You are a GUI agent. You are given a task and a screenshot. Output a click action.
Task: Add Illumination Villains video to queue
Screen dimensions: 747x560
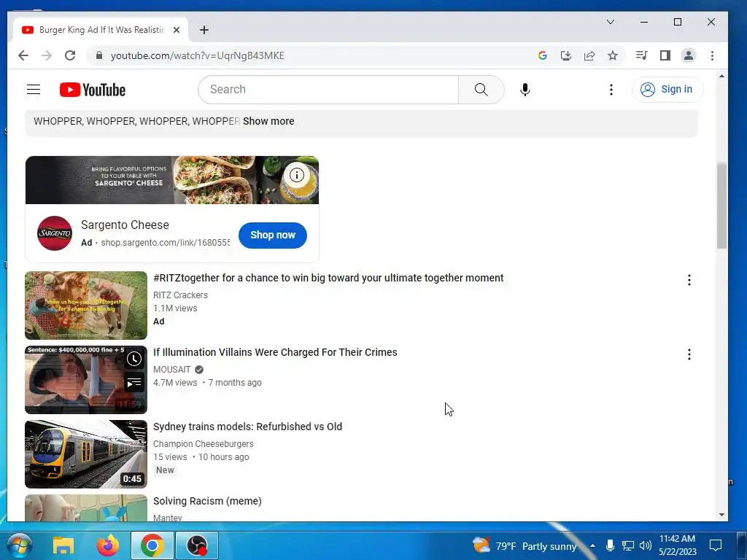pyautogui.click(x=134, y=382)
